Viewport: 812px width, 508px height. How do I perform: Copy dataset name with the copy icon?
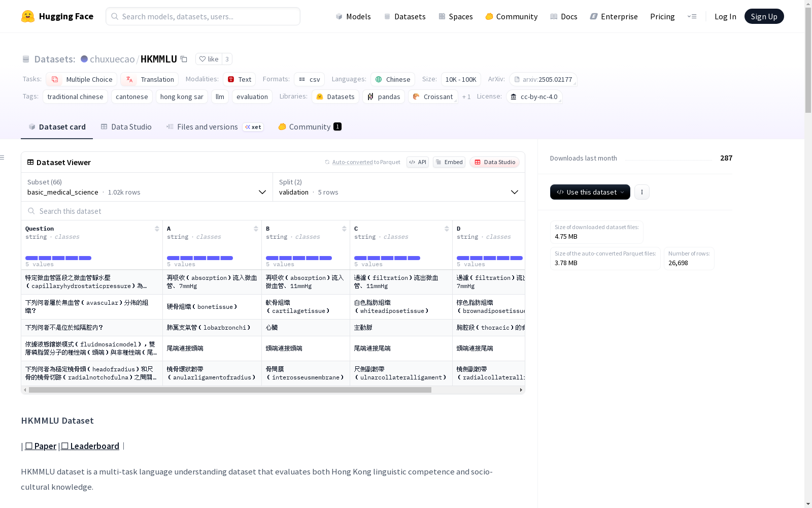tap(184, 59)
